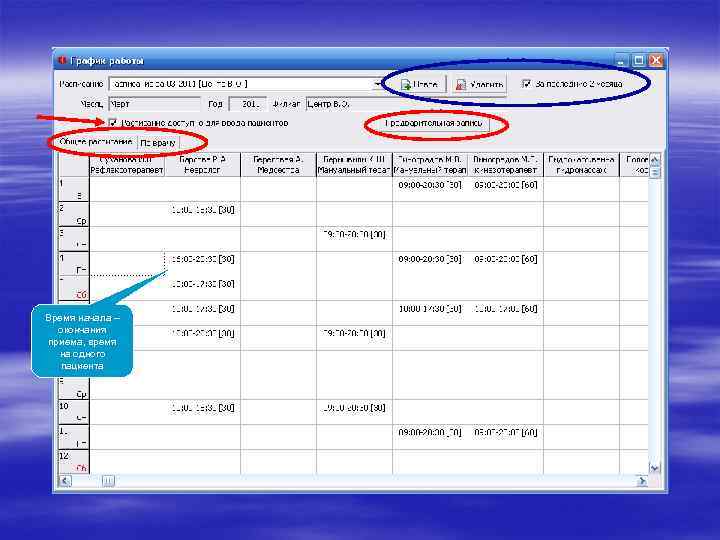Select the row 1 header
Viewport: 720px width, 540px height.
pyautogui.click(x=74, y=189)
